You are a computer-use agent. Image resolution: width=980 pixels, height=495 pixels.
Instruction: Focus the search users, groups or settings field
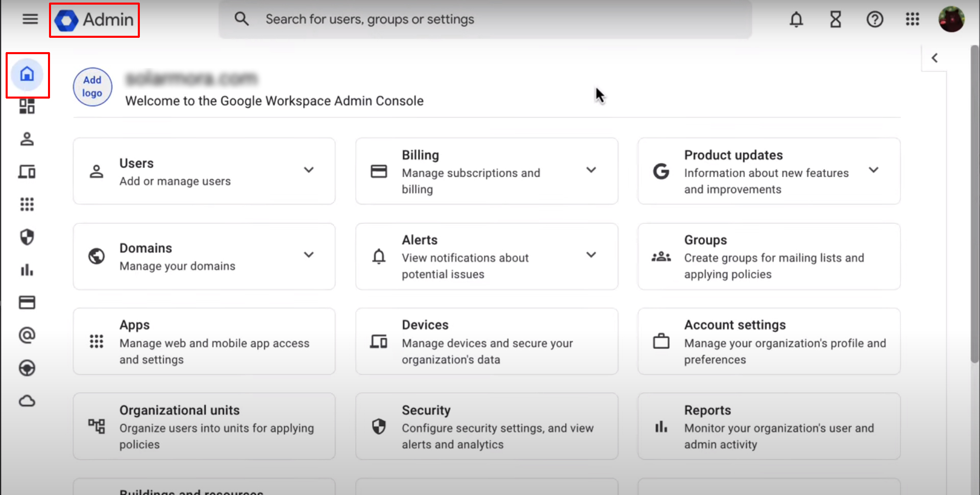click(485, 19)
